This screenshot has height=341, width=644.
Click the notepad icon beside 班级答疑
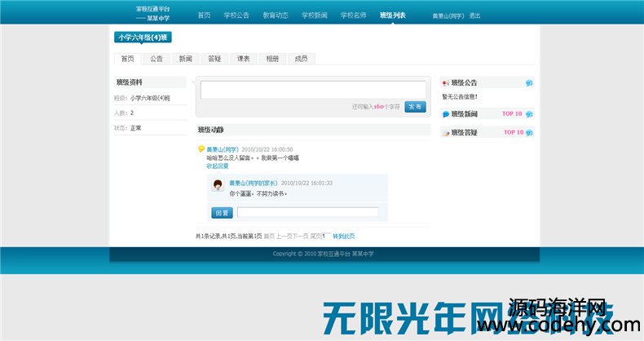(x=446, y=133)
